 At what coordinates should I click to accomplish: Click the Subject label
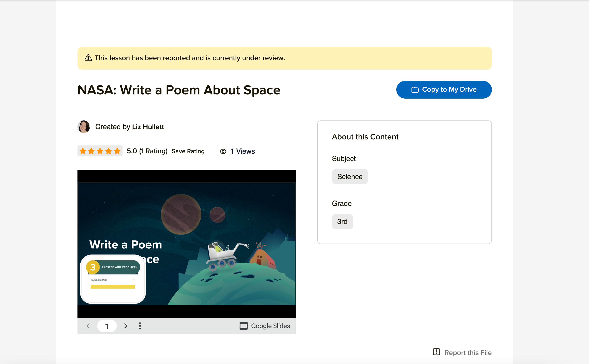pyautogui.click(x=344, y=159)
